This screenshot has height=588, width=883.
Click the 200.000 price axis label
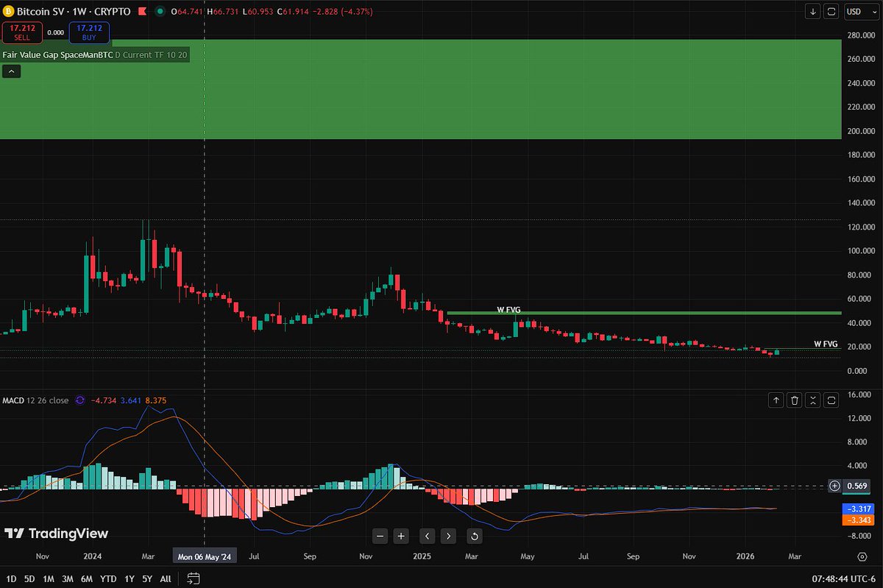860,131
